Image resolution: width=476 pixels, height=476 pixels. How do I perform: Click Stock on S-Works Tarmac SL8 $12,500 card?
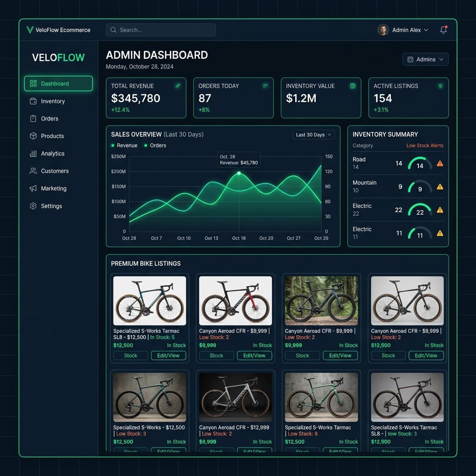tap(131, 356)
